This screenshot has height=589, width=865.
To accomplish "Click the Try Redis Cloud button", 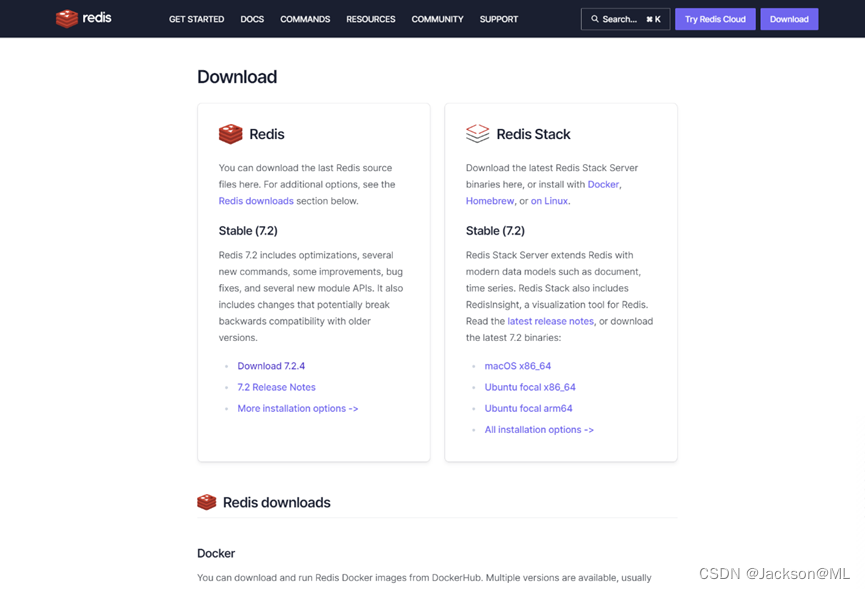I will click(x=715, y=19).
